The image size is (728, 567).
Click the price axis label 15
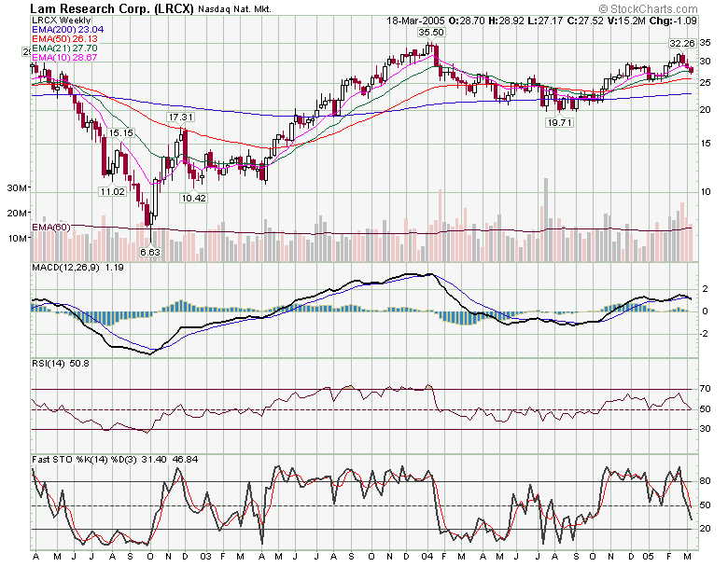click(705, 144)
